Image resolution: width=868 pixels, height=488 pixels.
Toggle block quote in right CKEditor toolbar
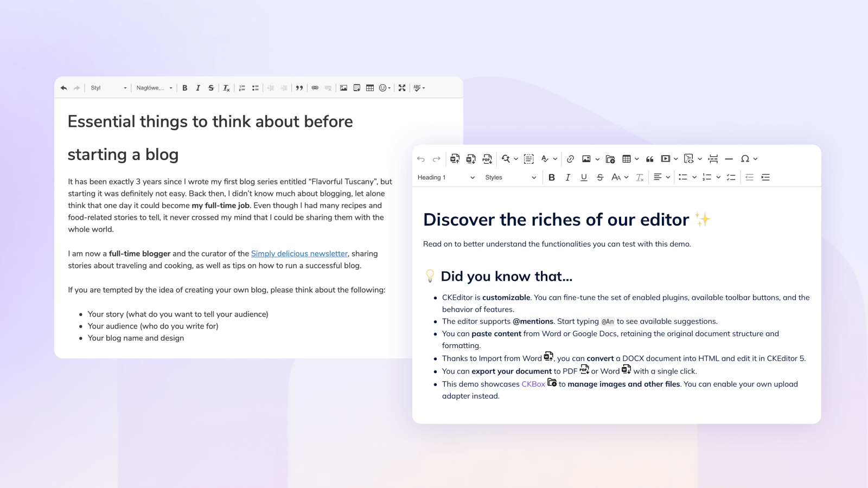tap(650, 159)
